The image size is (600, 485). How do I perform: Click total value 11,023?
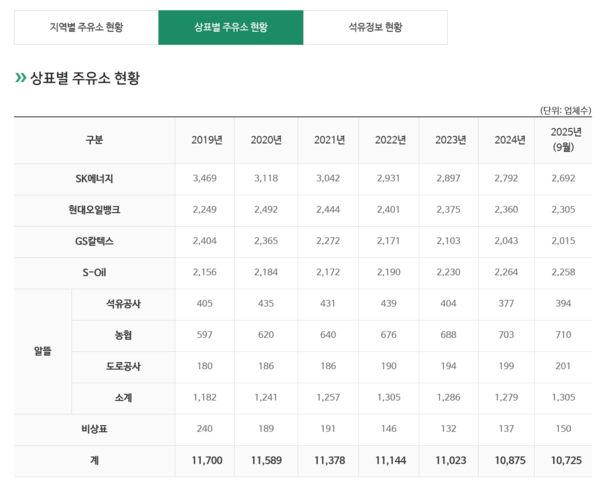(451, 461)
